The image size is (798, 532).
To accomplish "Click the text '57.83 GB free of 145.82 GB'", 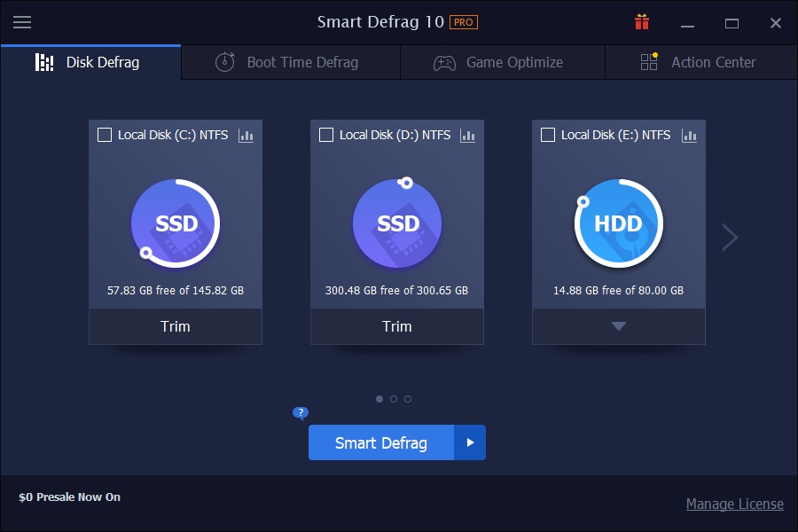I will click(176, 290).
